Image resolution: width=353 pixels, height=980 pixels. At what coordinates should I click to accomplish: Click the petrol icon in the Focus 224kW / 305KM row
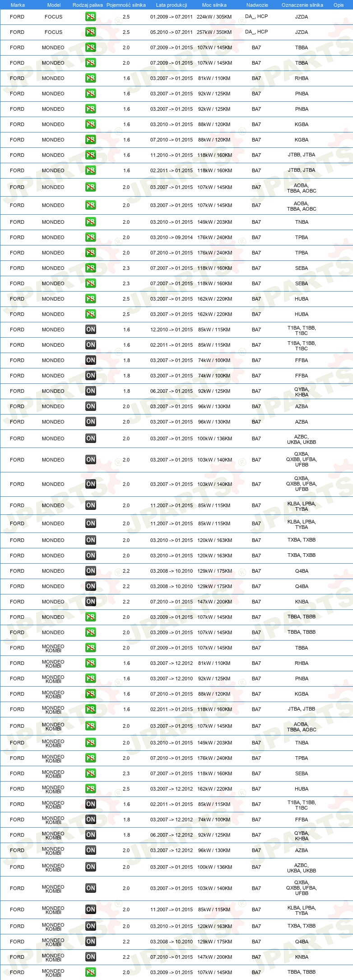tap(90, 17)
